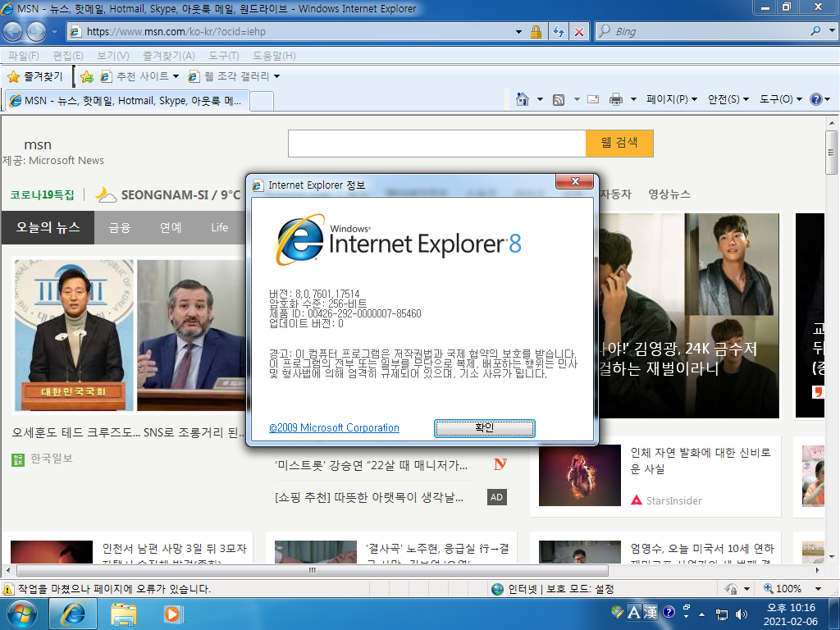Click the Refresh page icon
Image resolution: width=840 pixels, height=630 pixels.
pos(558,32)
